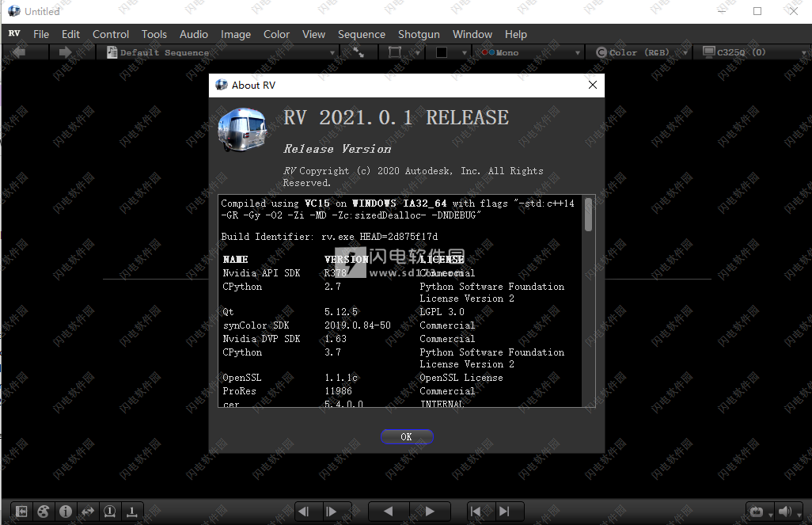This screenshot has width=812, height=525.
Task: Open the File menu
Action: point(41,34)
